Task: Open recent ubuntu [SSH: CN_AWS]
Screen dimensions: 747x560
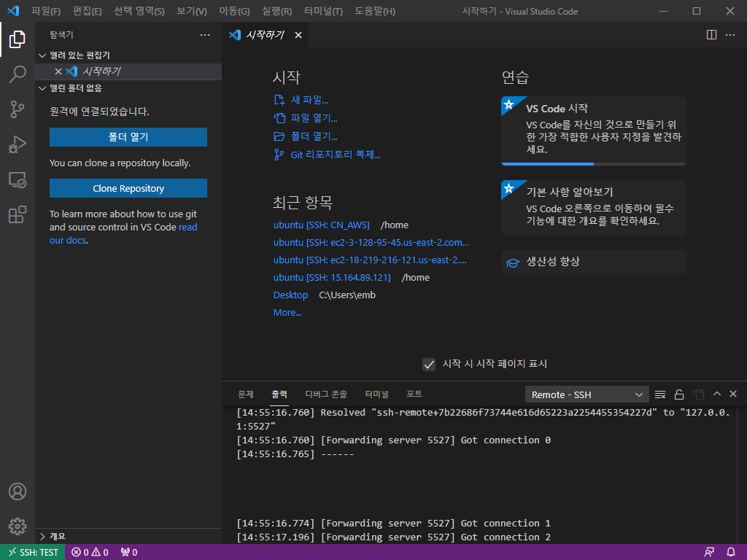Action: pos(322,225)
